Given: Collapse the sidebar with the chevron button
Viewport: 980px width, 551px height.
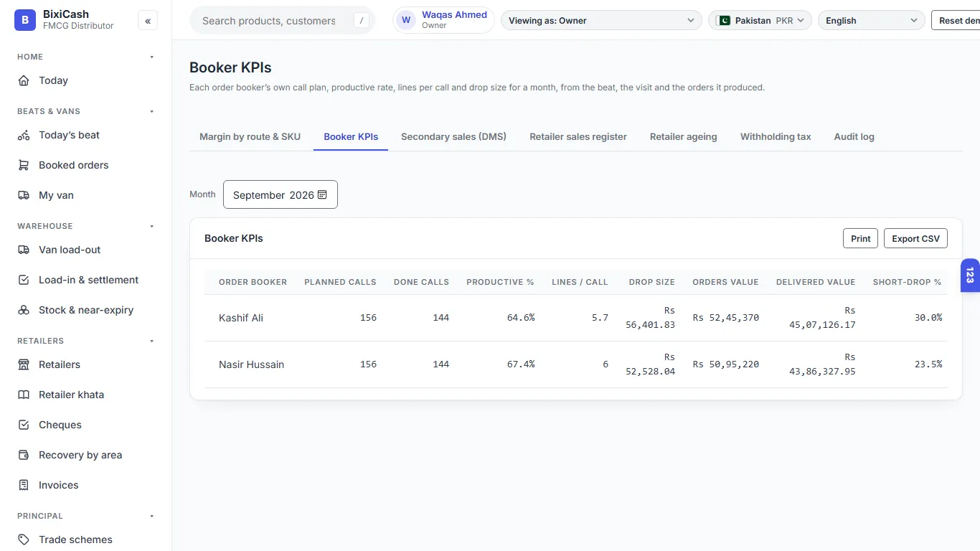Looking at the screenshot, I should tap(148, 21).
